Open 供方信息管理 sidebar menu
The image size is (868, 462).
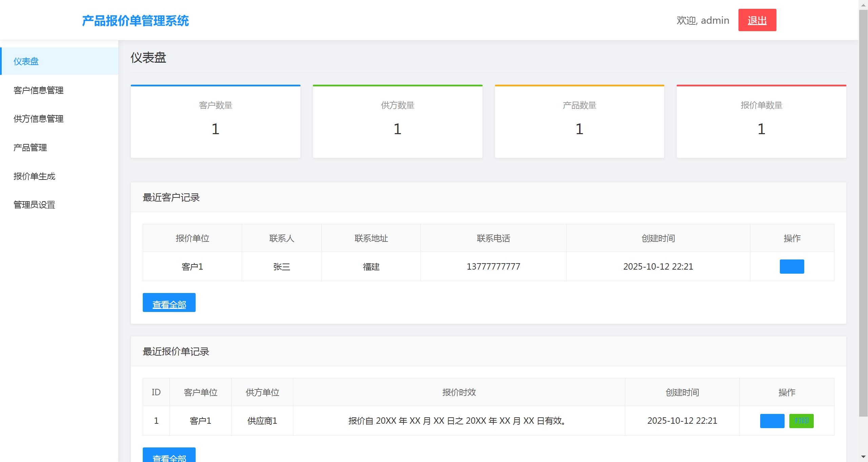[38, 119]
